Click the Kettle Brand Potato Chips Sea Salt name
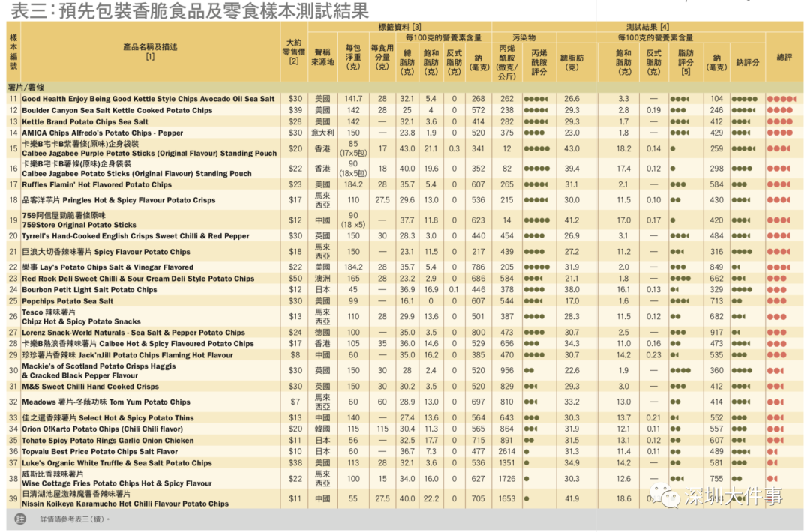This screenshot has height=532, width=810. pos(85,122)
